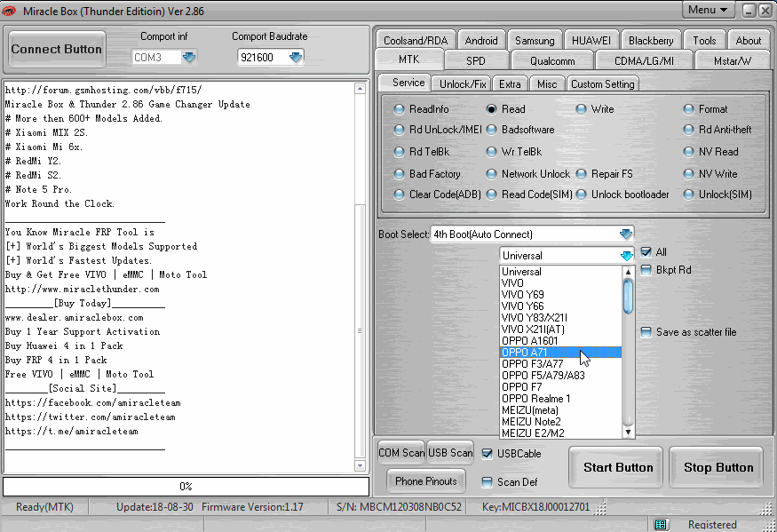
Task: Click the model list scrollbar thumb
Action: (x=628, y=296)
